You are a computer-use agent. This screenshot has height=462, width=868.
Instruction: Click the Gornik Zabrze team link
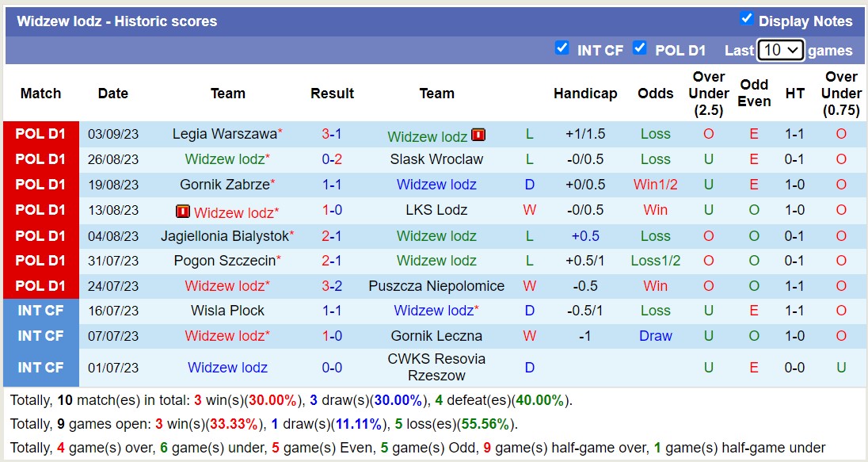pyautogui.click(x=224, y=185)
